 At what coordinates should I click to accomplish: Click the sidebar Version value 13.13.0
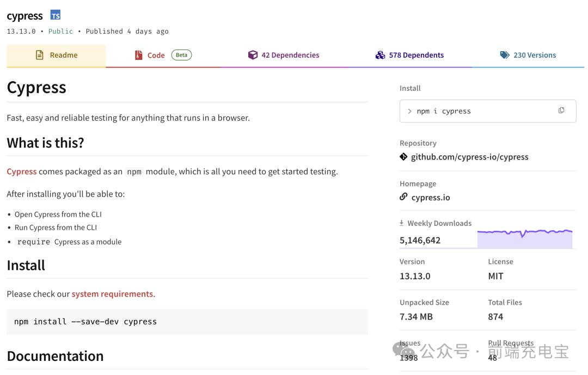point(415,276)
